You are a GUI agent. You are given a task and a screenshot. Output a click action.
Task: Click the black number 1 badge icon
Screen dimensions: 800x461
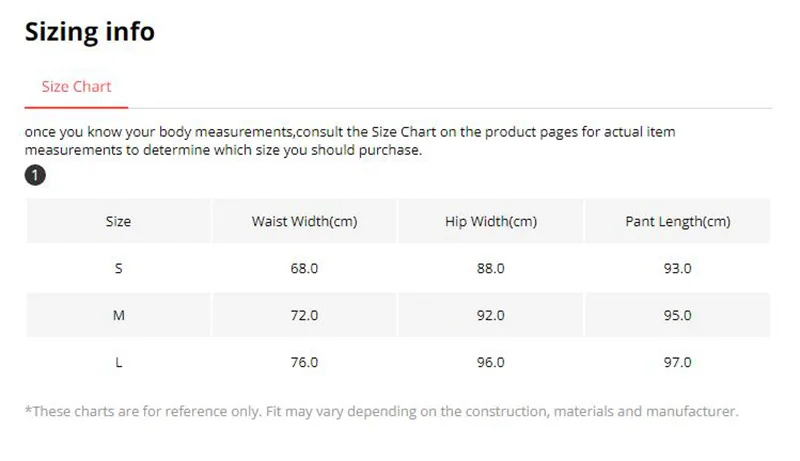click(x=34, y=176)
